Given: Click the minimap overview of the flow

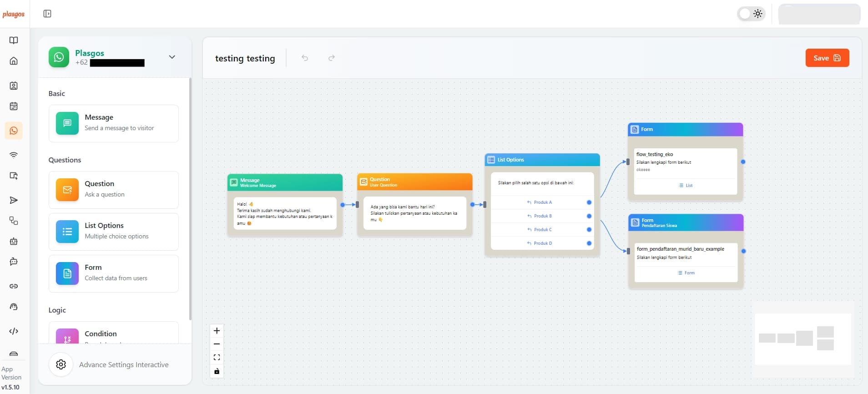Looking at the screenshot, I should [802, 338].
